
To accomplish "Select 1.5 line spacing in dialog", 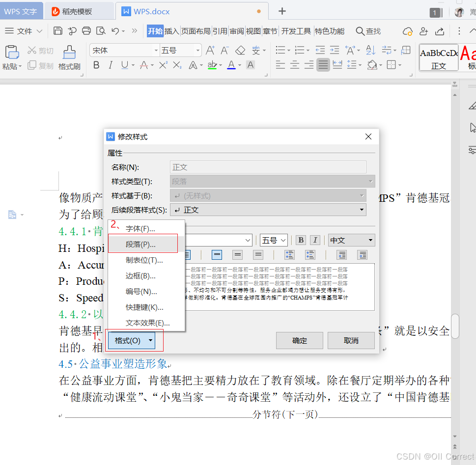I will (x=238, y=255).
